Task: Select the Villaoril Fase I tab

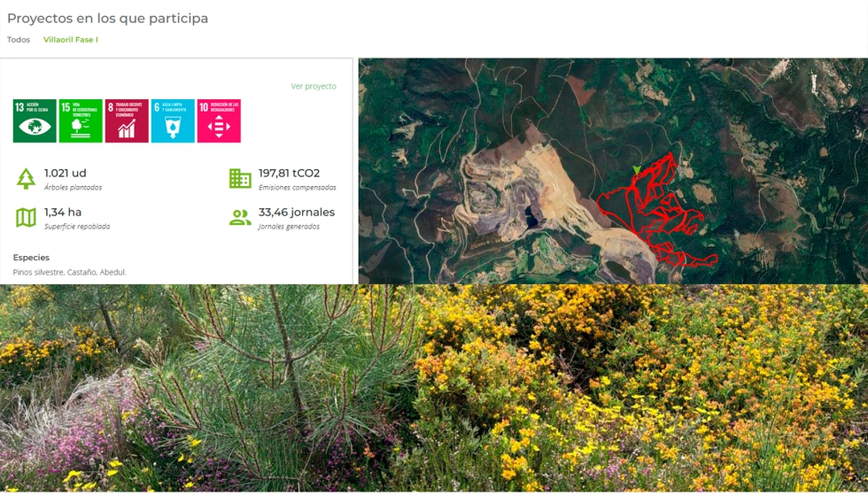Action: [x=71, y=40]
